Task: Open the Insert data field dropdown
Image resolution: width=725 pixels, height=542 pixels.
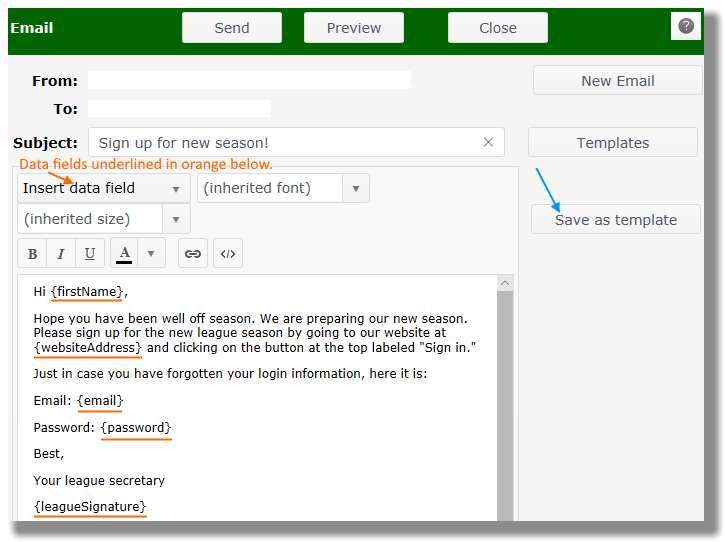Action: pyautogui.click(x=103, y=188)
